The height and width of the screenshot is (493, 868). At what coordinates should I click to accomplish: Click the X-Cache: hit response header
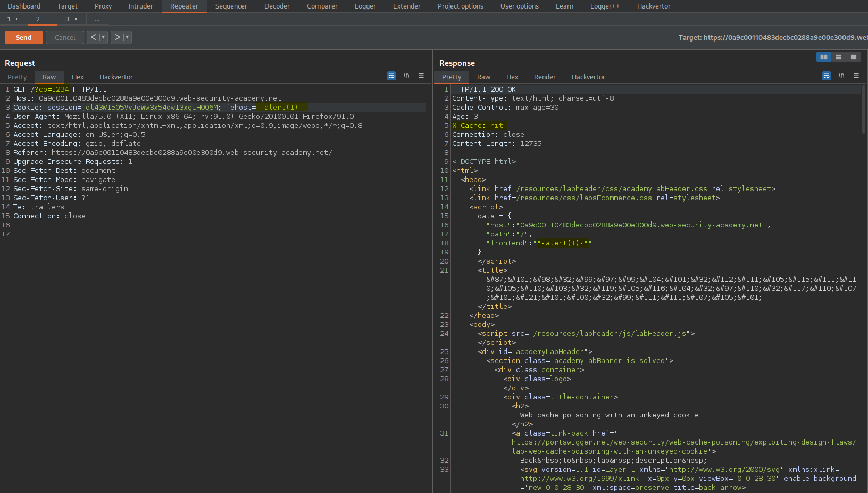(478, 126)
